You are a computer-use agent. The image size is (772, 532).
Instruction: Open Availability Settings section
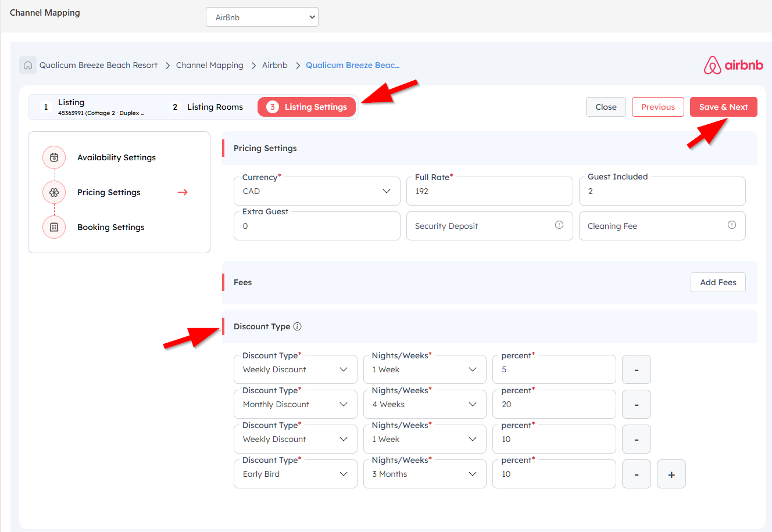(x=116, y=157)
